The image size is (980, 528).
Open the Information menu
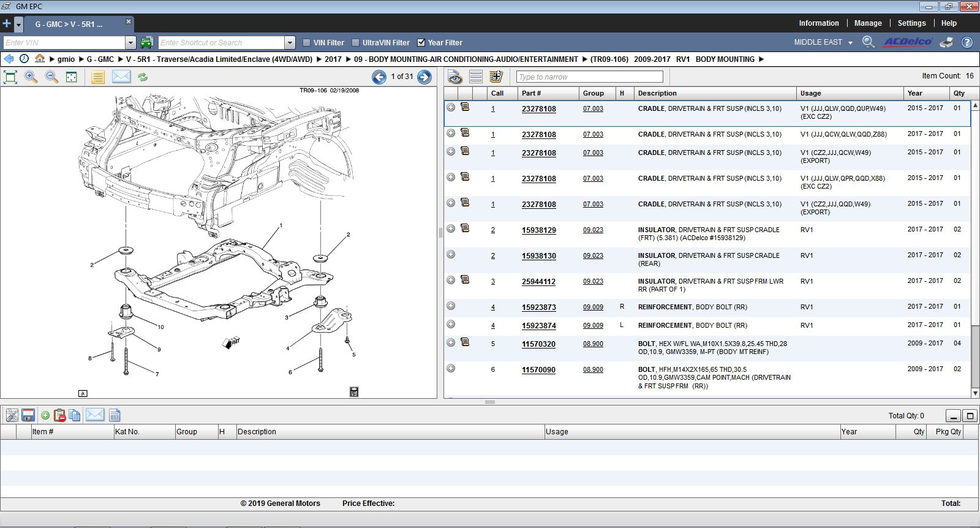818,23
